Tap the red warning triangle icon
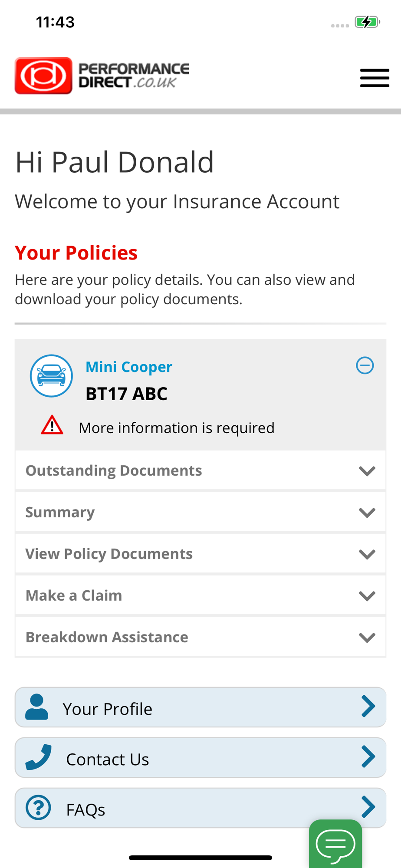401x868 pixels. click(52, 425)
